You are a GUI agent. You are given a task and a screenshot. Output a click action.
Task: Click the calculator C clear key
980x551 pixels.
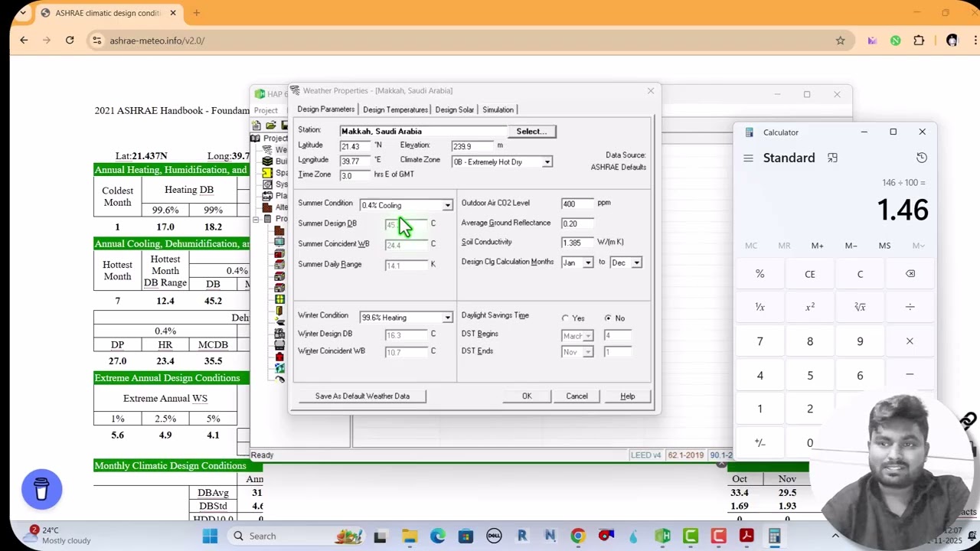pyautogui.click(x=860, y=274)
